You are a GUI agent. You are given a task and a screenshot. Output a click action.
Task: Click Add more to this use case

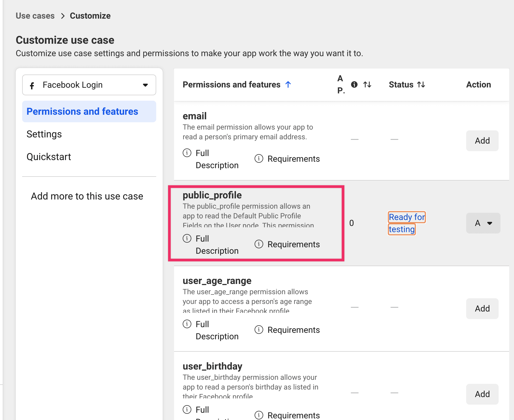click(87, 196)
